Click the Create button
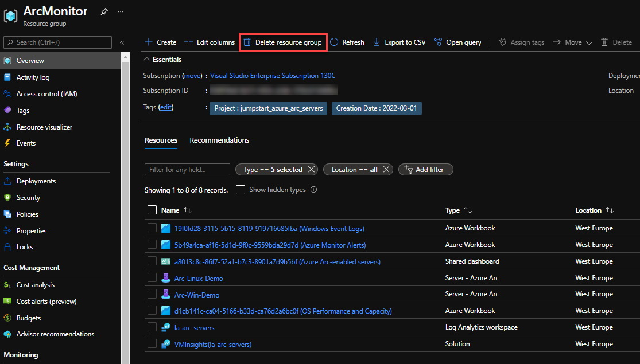The image size is (640, 364). coord(160,42)
